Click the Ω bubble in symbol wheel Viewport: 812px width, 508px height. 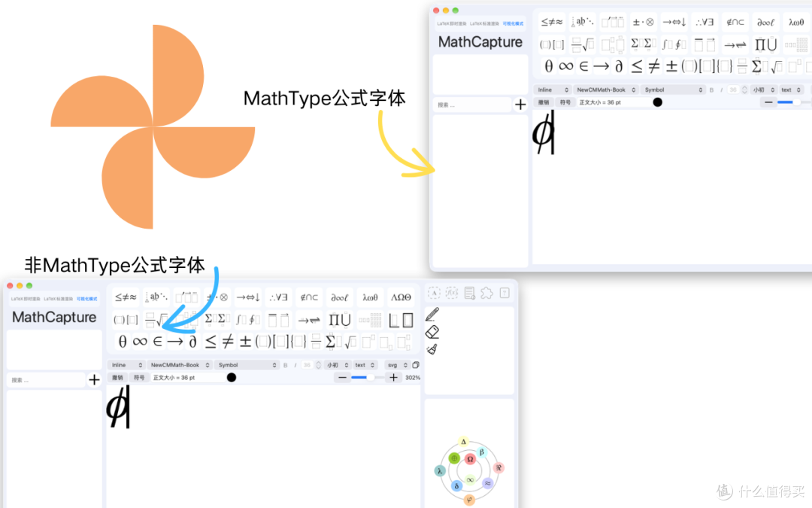[x=470, y=459]
